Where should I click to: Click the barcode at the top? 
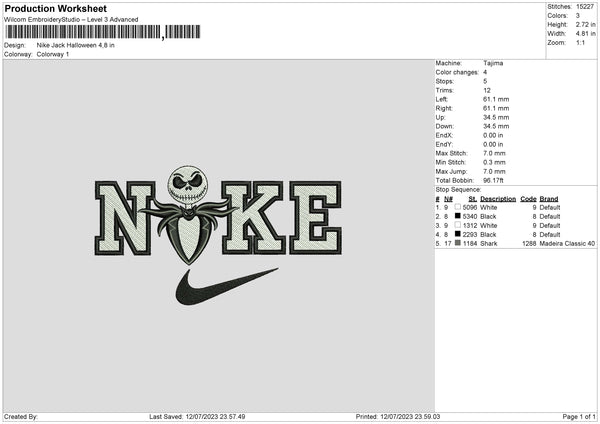pos(103,32)
